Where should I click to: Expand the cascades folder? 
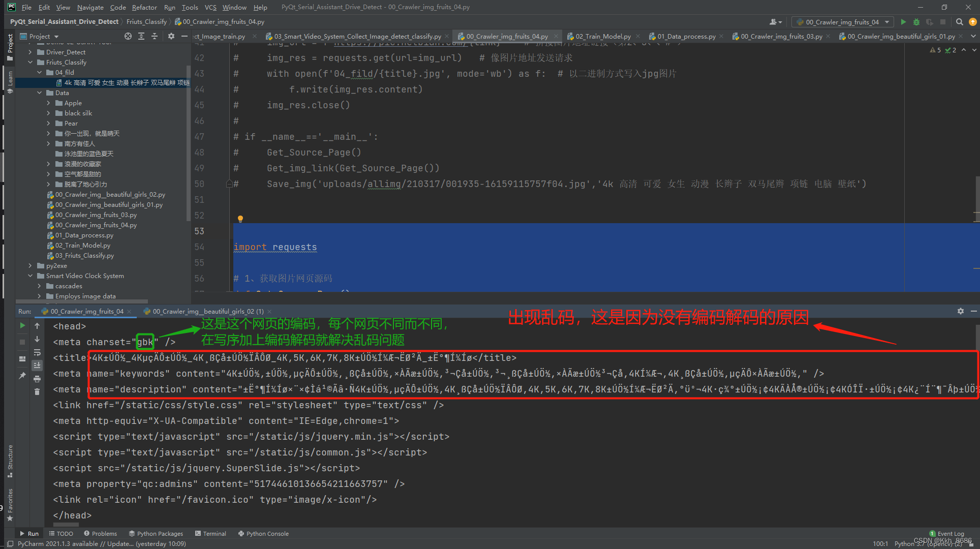39,286
